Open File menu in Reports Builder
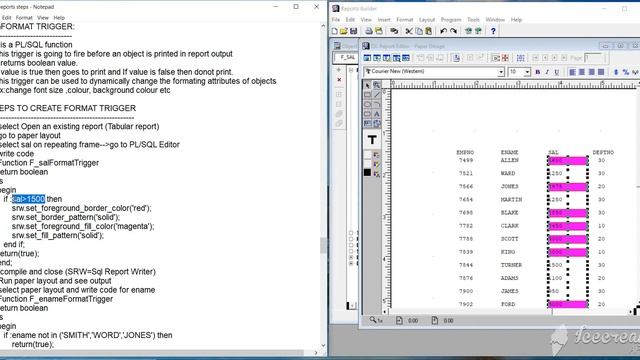Viewport: 640px width, 360px height. click(x=336, y=20)
